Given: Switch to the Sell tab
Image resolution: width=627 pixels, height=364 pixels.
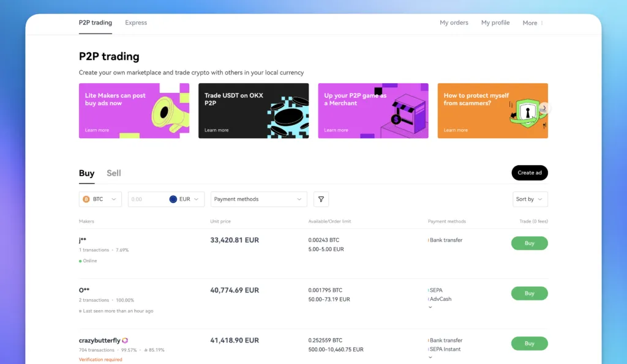Looking at the screenshot, I should coord(114,173).
